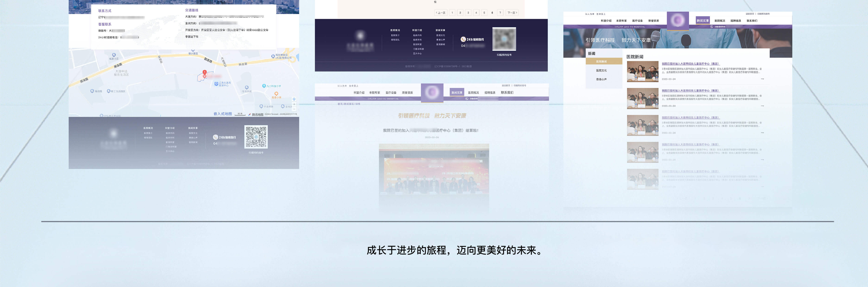Click the QR code in the dark footer
The image size is (868, 287).
[x=504, y=39]
